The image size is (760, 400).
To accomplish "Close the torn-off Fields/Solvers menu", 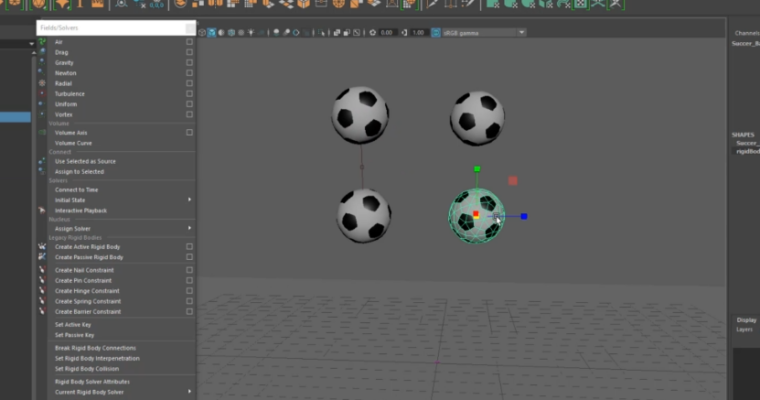I will pyautogui.click(x=190, y=28).
